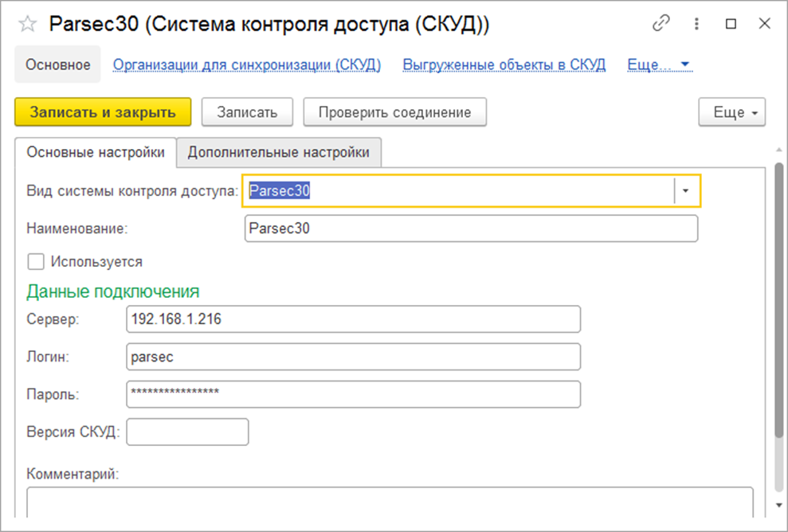Open the Еще button dropdown menu
Image resolution: width=788 pixels, height=532 pixels.
click(731, 112)
